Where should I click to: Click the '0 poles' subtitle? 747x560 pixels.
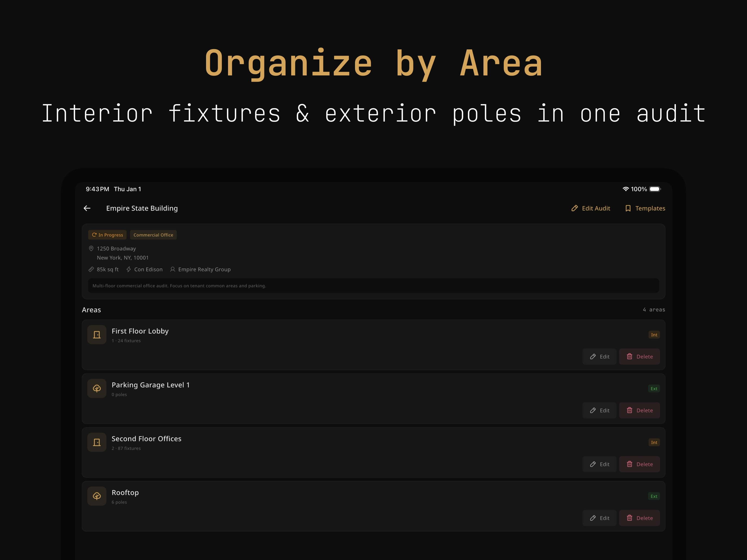coord(119,394)
